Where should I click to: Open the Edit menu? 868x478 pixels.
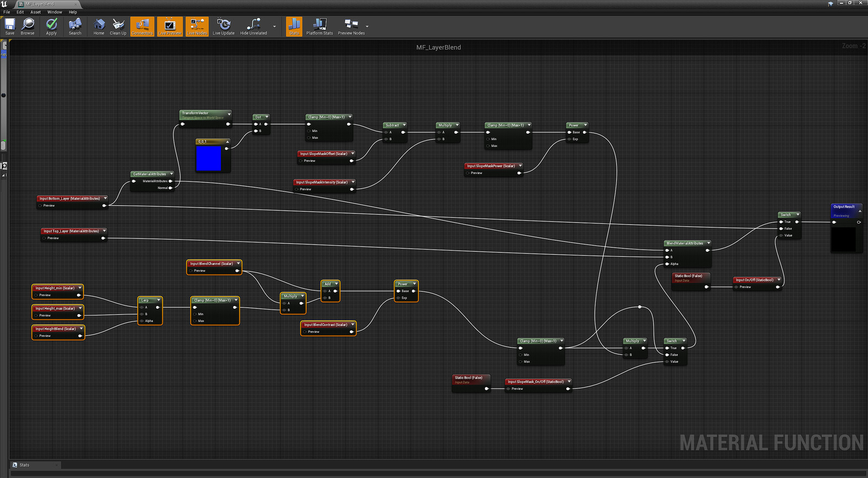click(20, 12)
